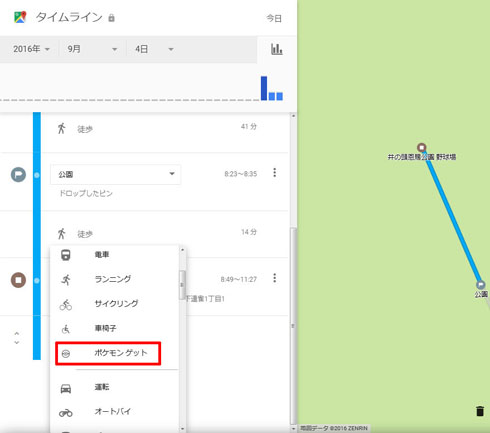This screenshot has width=490, height=433.
Task: Click the 徒歩 14分 activity row label
Action: pyautogui.click(x=85, y=234)
